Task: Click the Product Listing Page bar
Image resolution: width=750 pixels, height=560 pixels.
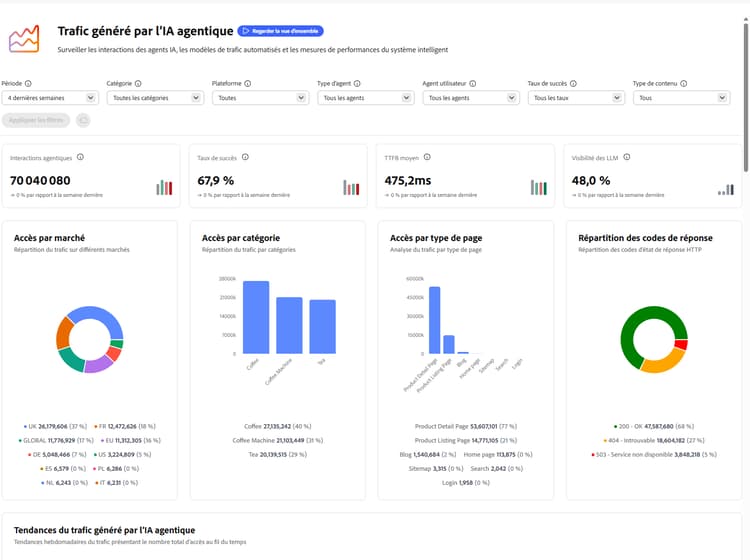Action: pos(449,345)
